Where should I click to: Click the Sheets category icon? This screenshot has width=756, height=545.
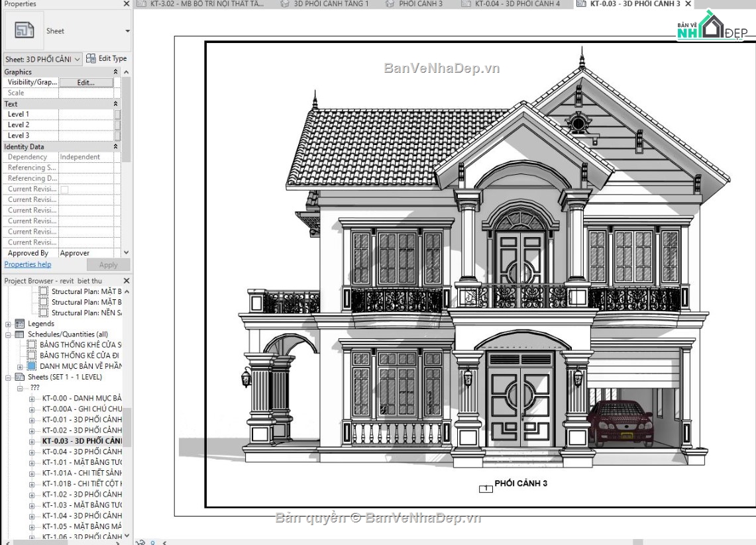coord(20,377)
